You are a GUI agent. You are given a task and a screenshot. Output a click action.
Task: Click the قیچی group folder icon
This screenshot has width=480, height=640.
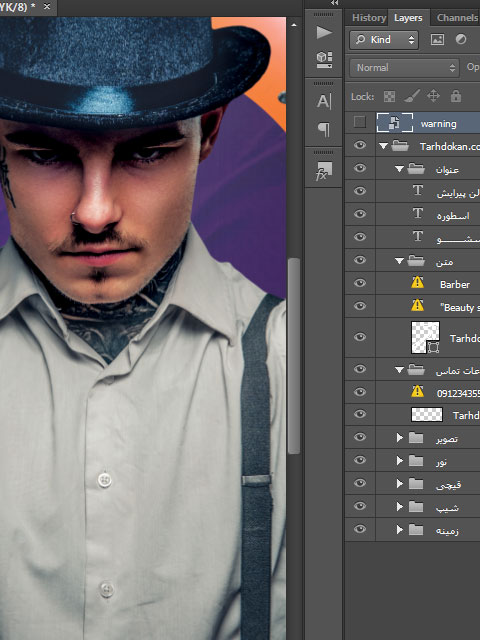(x=416, y=484)
